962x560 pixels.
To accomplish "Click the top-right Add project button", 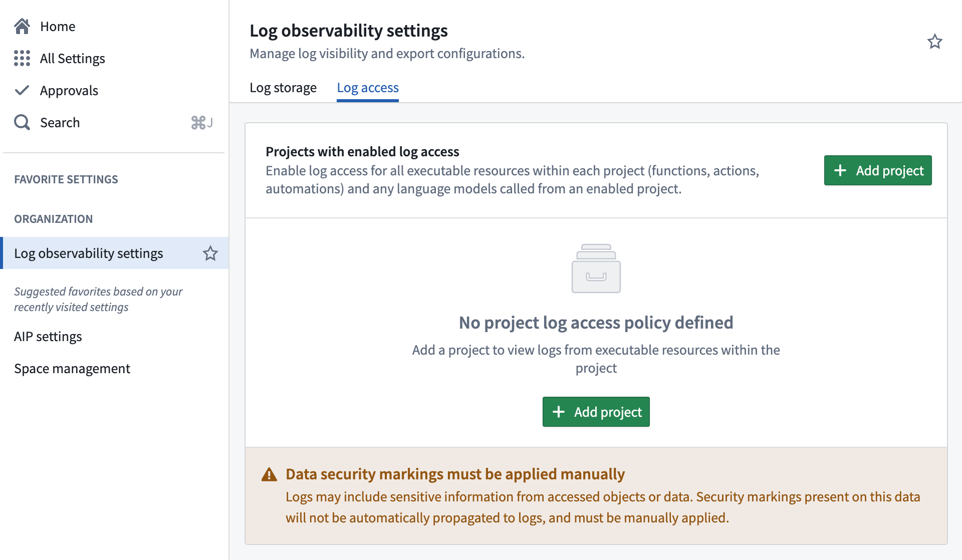I will click(878, 170).
